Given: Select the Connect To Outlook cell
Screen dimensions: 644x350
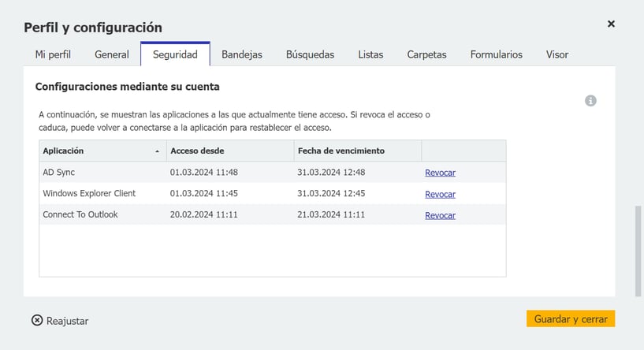Looking at the screenshot, I should (80, 214).
